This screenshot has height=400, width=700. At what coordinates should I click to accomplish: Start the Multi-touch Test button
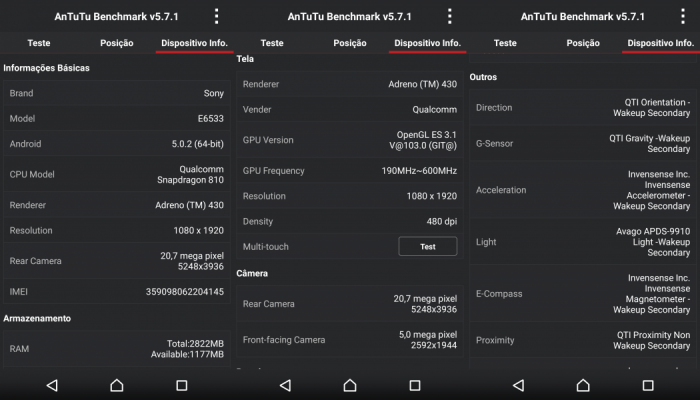428,246
